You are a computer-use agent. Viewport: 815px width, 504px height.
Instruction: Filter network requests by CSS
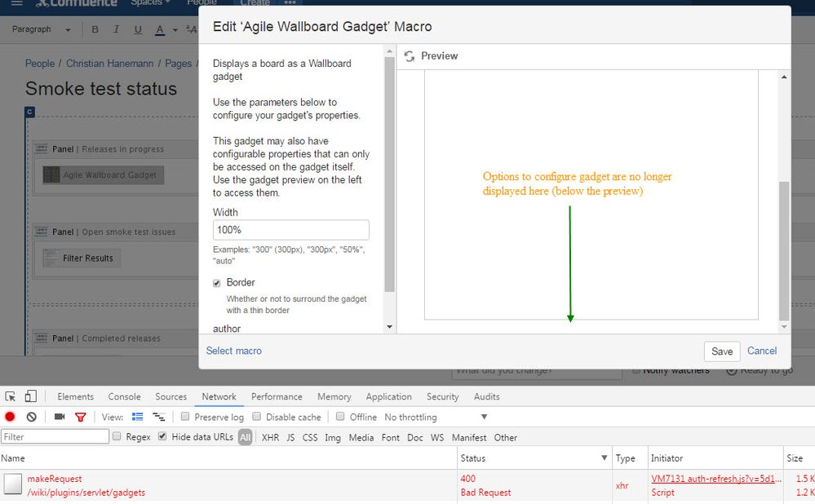pyautogui.click(x=310, y=437)
